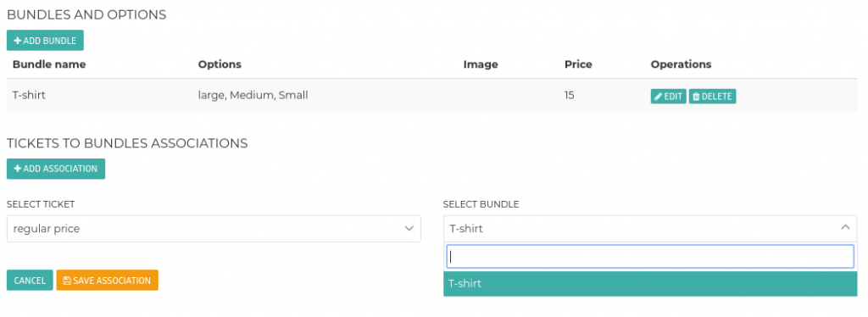Viewport: 868px width, 317px height.
Task: Collapse the Select Bundle dropdown
Action: pos(650,228)
